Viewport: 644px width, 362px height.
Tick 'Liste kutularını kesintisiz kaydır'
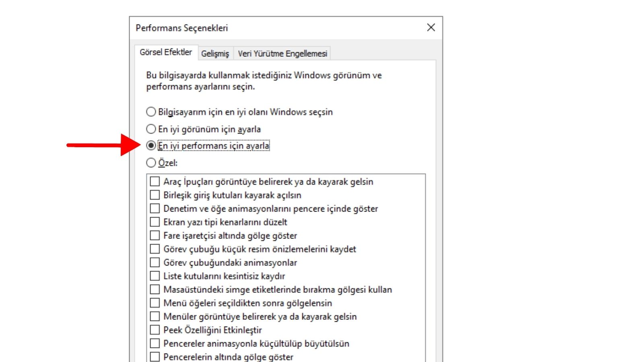[x=155, y=276]
